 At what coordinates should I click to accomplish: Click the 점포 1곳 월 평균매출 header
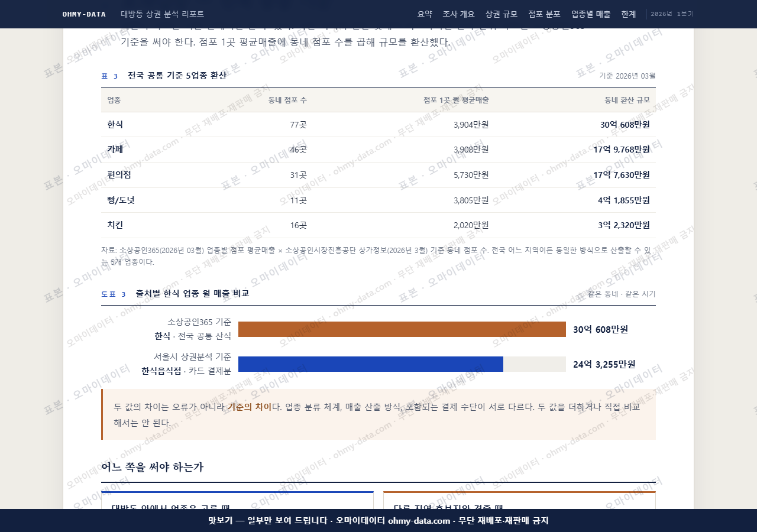coord(456,100)
